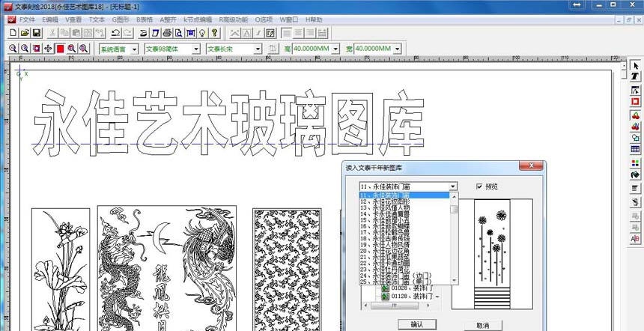The height and width of the screenshot is (331, 644).
Task: Select tree item 01028、装饰门
Action: pyautogui.click(x=410, y=289)
